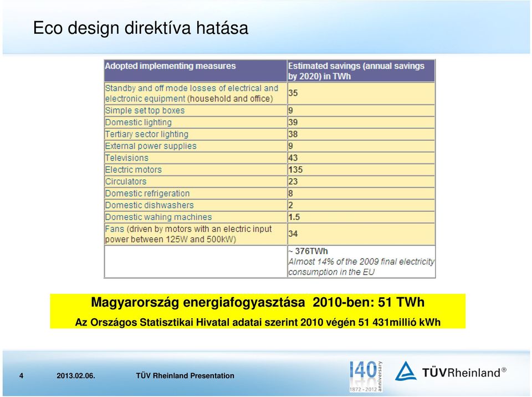
Task: Click the value 23 for circulators
Action: (x=293, y=182)
